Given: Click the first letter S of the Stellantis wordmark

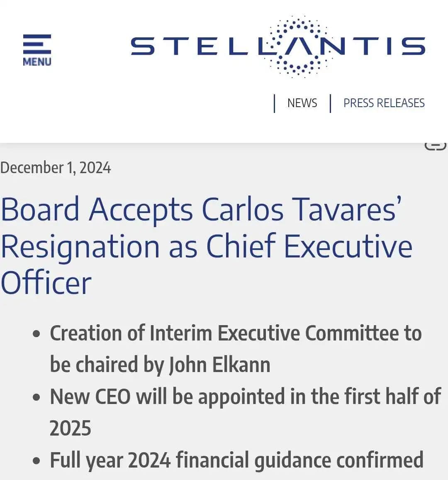Looking at the screenshot, I should (x=142, y=46).
